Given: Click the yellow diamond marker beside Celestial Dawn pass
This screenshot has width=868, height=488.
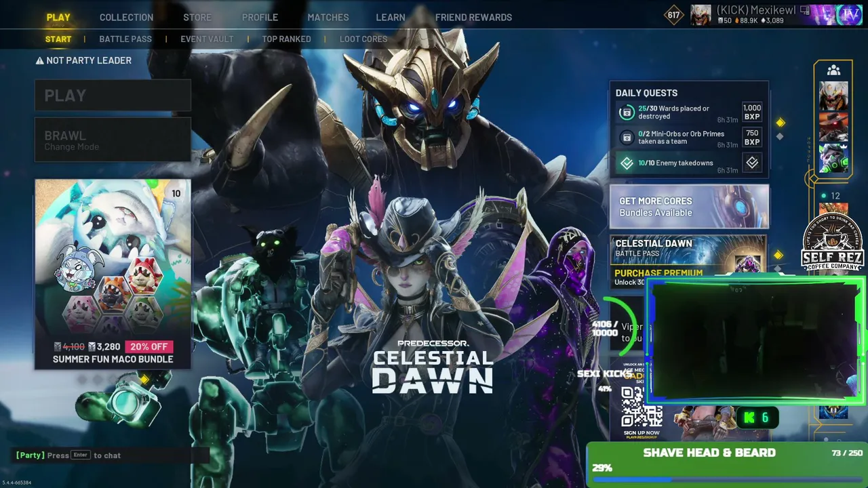Looking at the screenshot, I should 778,256.
